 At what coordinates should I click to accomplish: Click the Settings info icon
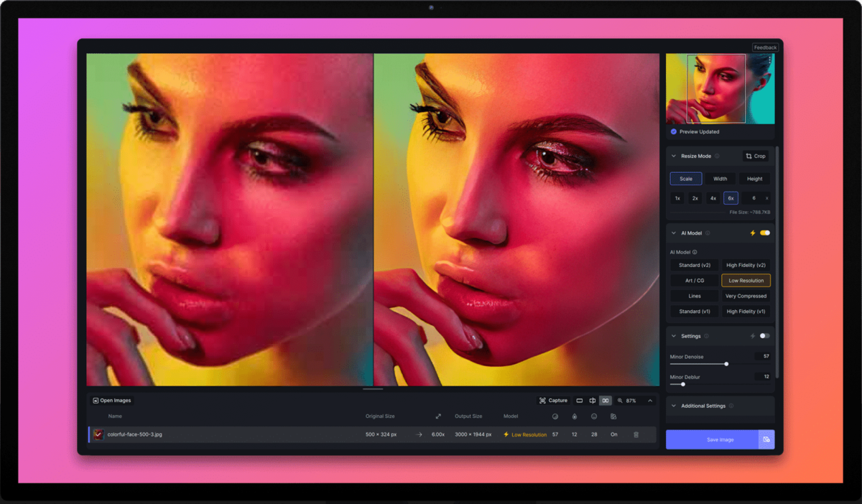(x=707, y=336)
